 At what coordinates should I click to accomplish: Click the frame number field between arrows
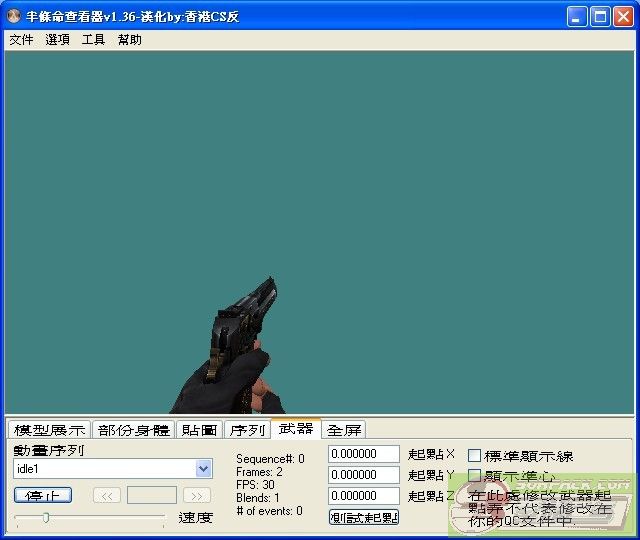(x=152, y=495)
